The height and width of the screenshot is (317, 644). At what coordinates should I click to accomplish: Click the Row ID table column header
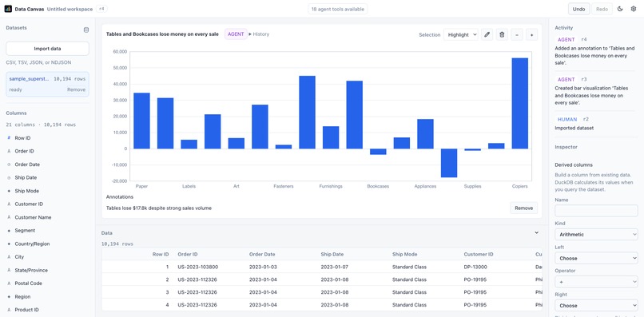click(x=161, y=254)
